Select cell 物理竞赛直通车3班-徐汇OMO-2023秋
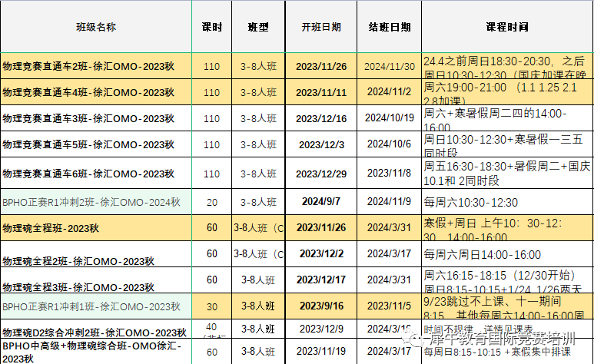 96,118
